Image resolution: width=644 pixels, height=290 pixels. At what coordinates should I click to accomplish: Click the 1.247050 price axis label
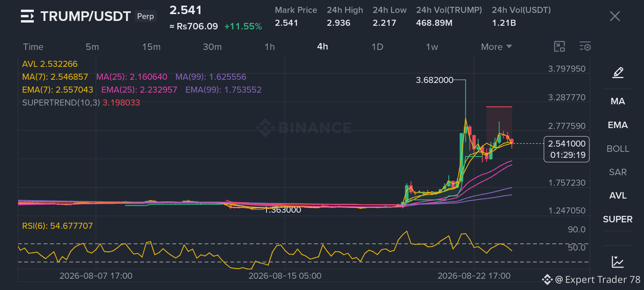(x=567, y=211)
